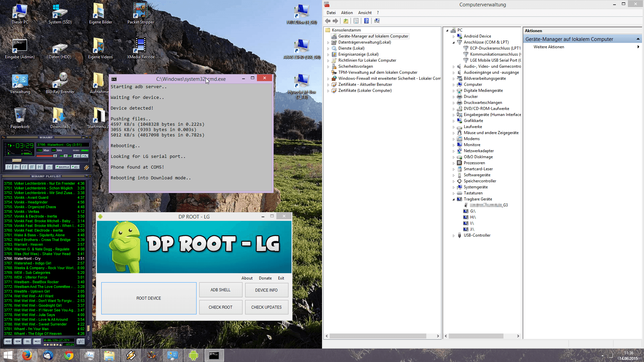Go back with the Computerverwaltung toolbar arrow
Screen dimensions: 644x362
[328, 21]
